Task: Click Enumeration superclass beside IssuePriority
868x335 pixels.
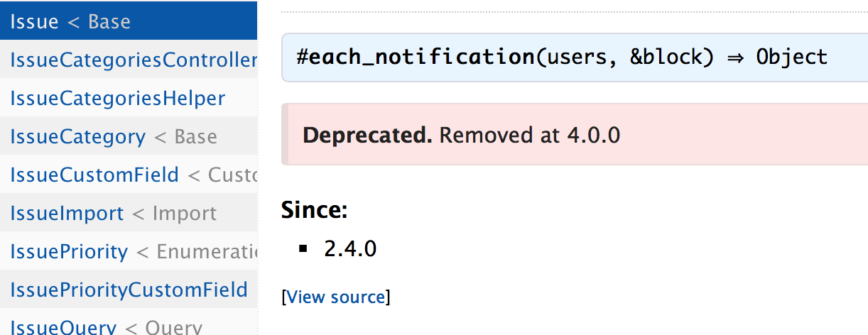Action: pyautogui.click(x=207, y=251)
